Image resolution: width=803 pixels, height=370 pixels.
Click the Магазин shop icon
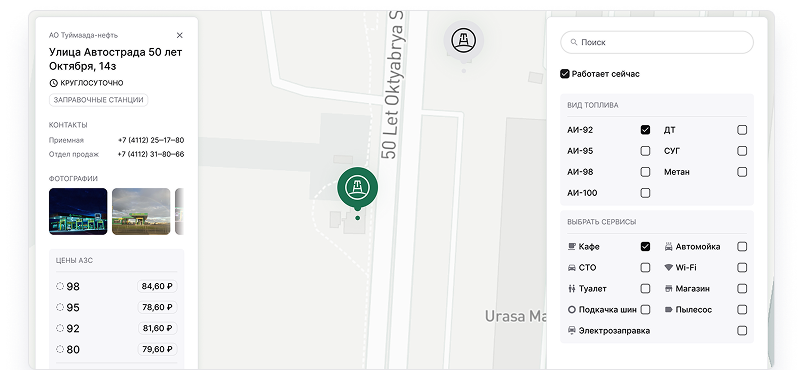click(x=668, y=289)
